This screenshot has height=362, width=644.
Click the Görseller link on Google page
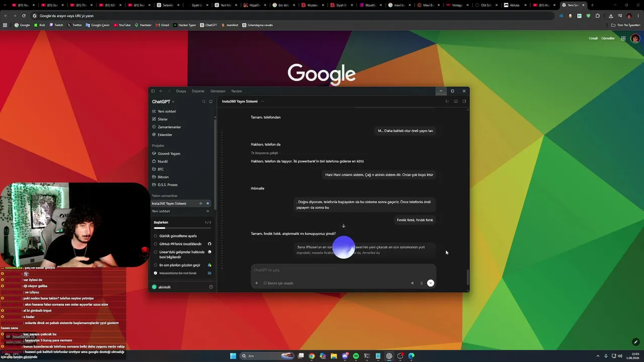point(608,38)
